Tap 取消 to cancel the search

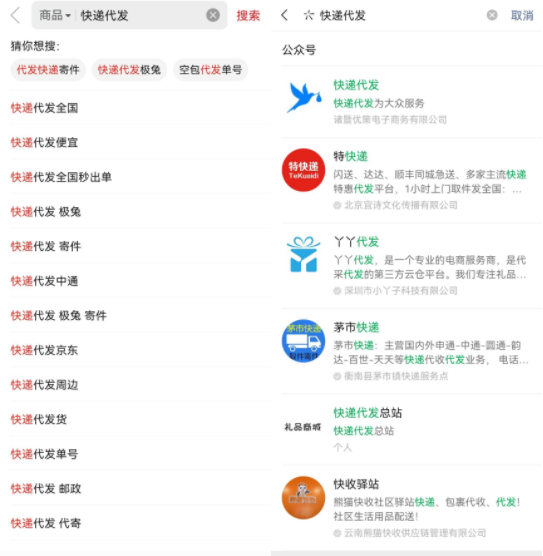[x=522, y=16]
